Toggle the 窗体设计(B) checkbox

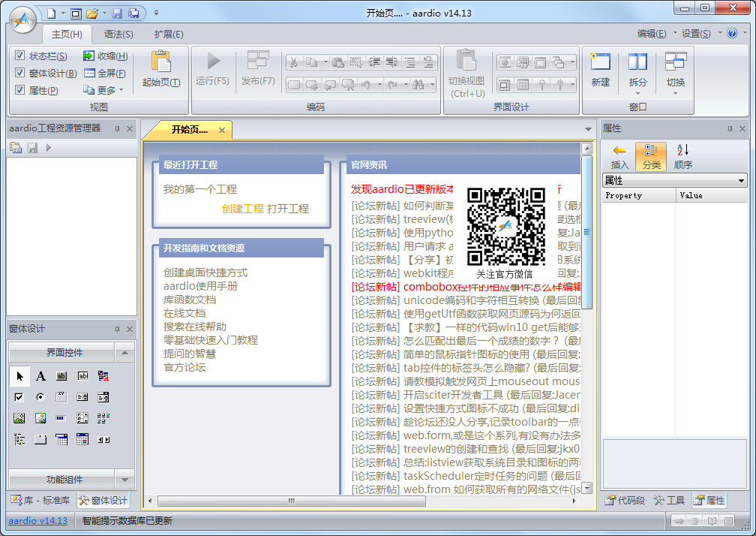coord(19,73)
